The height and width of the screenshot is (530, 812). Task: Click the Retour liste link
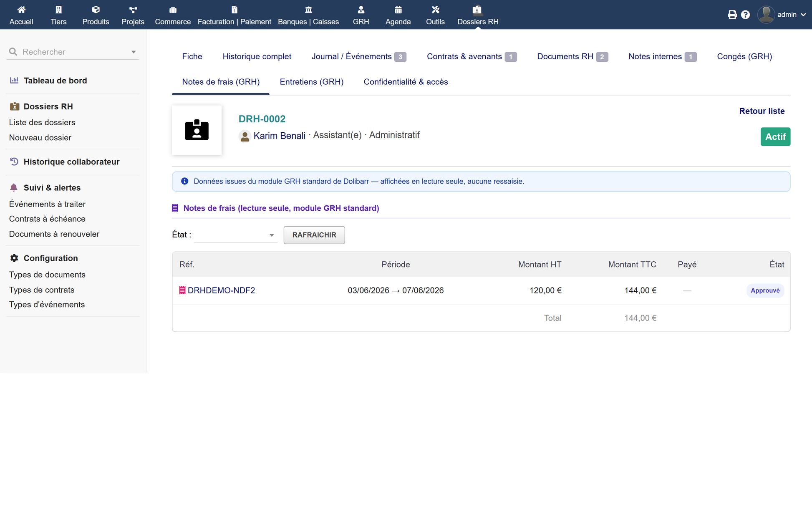click(762, 111)
